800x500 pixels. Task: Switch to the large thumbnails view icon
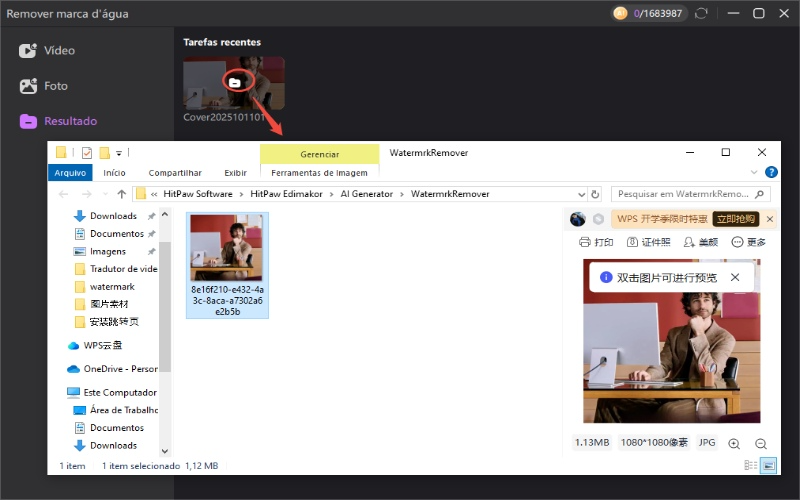click(769, 466)
